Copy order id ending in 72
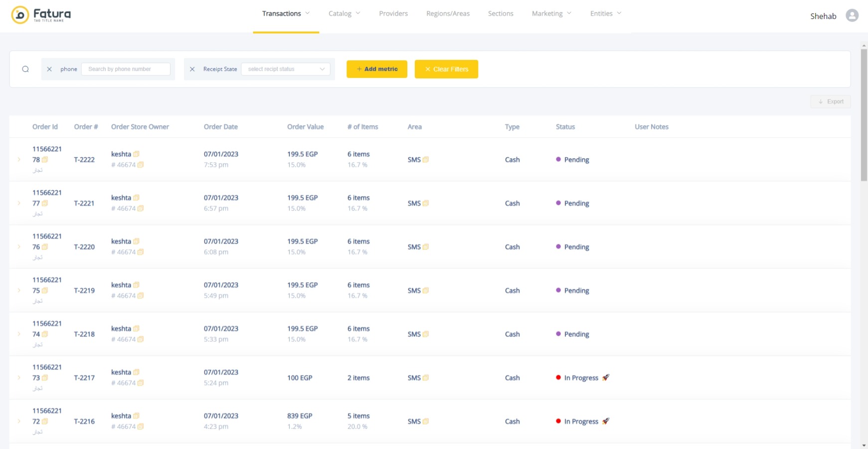 pos(45,422)
